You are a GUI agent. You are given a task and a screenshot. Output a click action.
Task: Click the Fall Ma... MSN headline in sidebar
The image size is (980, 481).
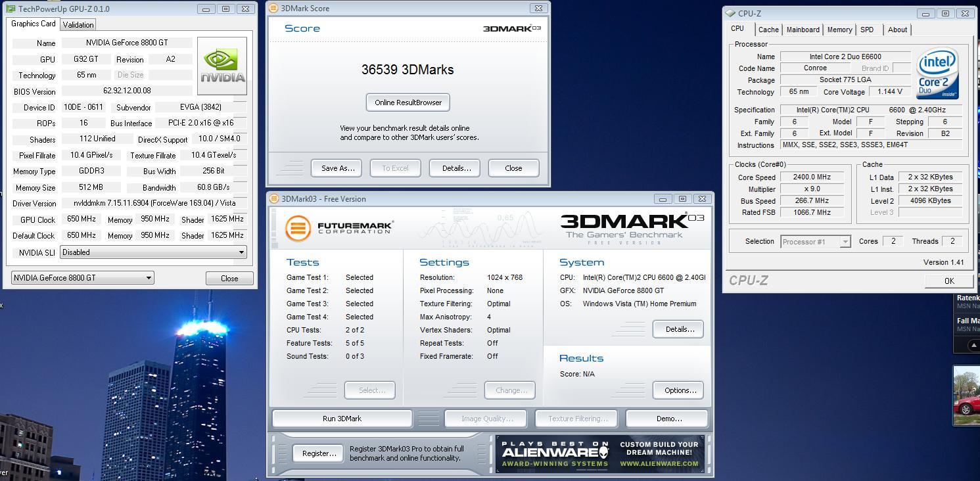click(968, 324)
